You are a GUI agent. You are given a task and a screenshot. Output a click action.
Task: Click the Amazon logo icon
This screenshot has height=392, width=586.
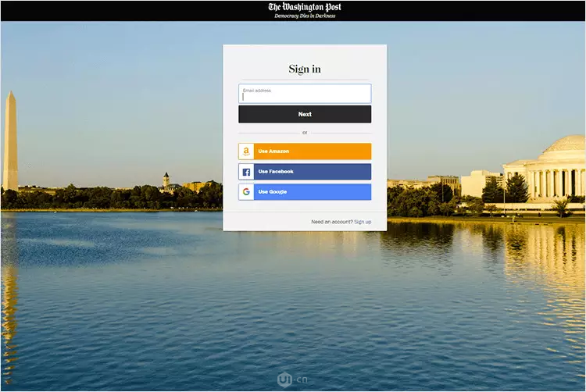tap(246, 151)
